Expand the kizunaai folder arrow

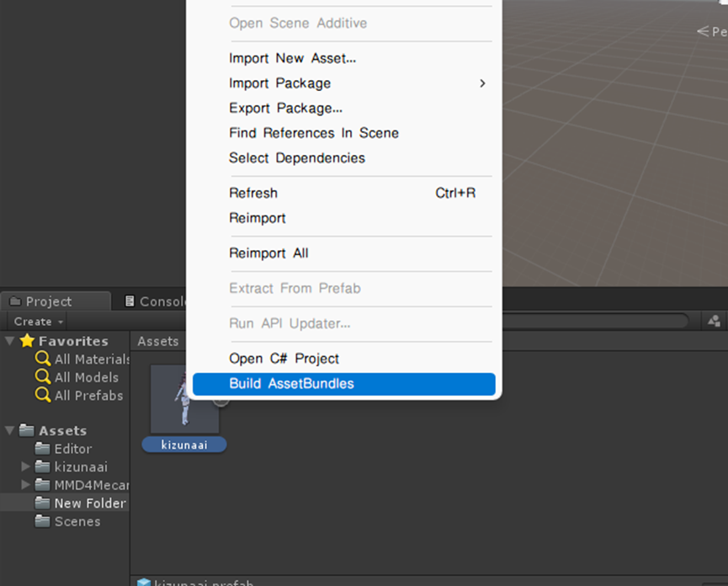[x=25, y=466]
